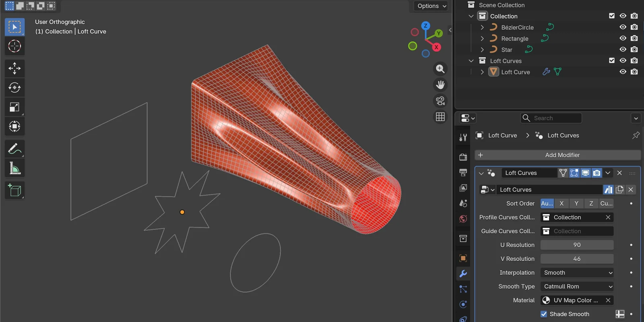Image resolution: width=644 pixels, height=322 pixels.
Task: Hide Rectangle curve in viewport
Action: coord(623,38)
